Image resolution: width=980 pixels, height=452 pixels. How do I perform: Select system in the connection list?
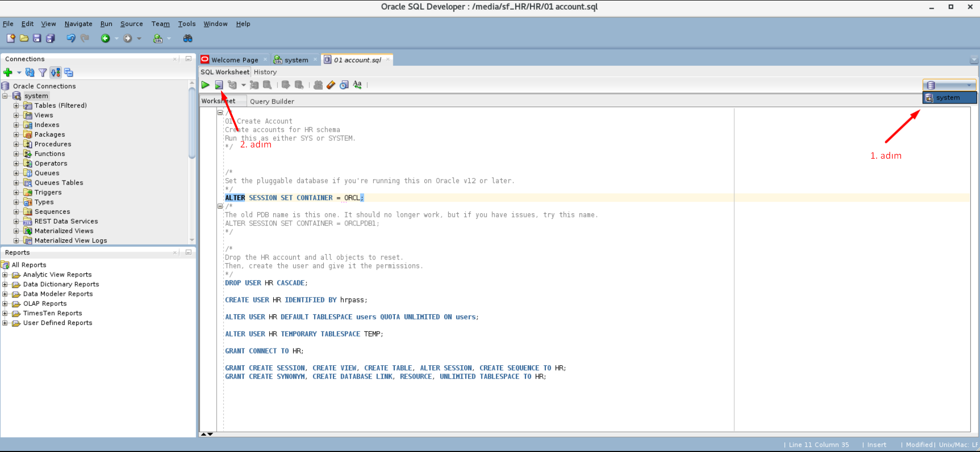tap(949, 98)
